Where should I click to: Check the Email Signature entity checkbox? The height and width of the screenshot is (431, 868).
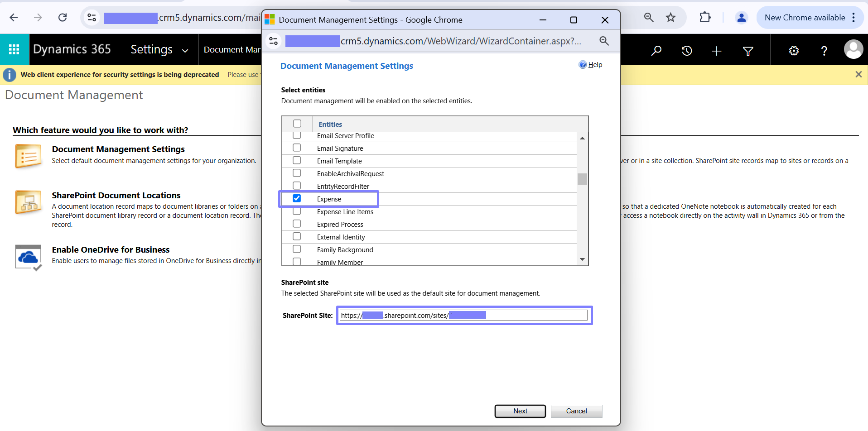pyautogui.click(x=297, y=148)
